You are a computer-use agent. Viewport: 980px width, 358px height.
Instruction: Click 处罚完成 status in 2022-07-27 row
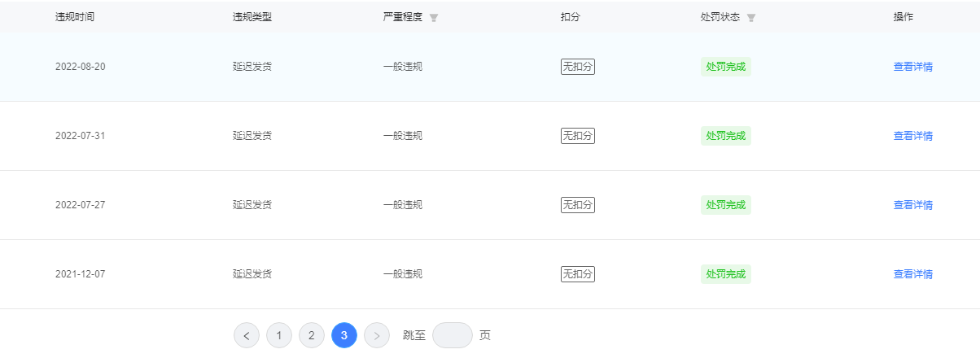pyautogui.click(x=726, y=205)
